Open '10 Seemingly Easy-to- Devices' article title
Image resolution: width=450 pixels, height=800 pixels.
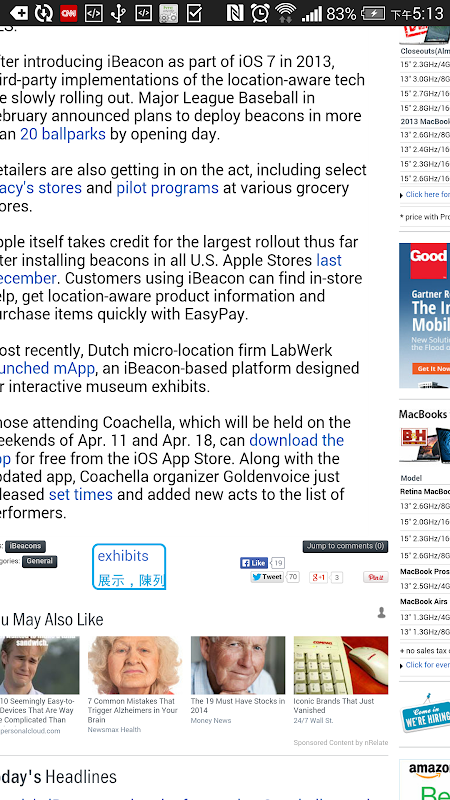coord(37,710)
